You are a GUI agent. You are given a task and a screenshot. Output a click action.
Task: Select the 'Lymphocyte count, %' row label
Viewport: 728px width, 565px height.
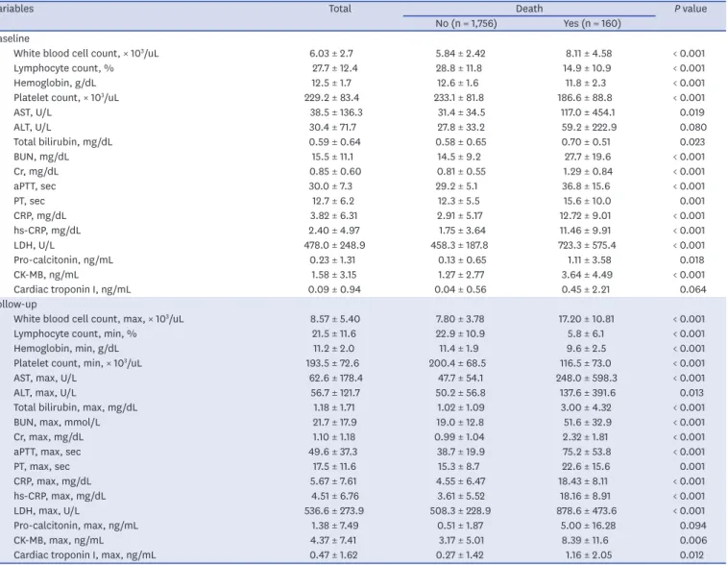click(63, 68)
